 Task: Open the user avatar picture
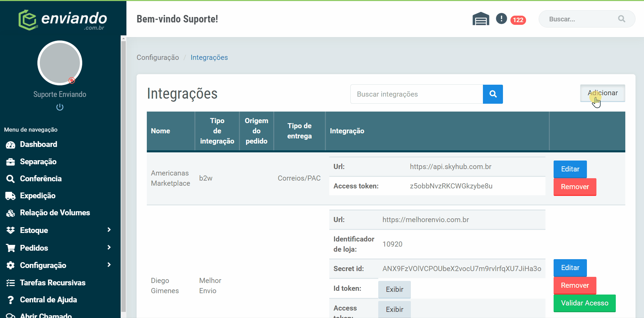[60, 63]
